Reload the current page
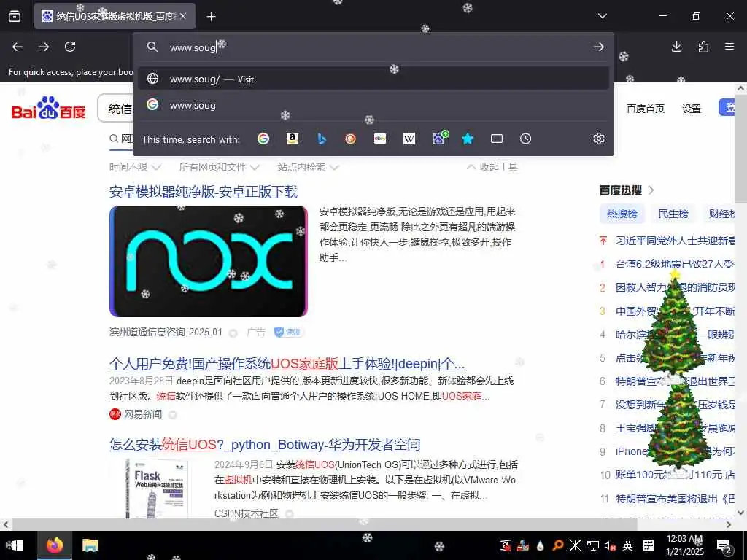The width and height of the screenshot is (747, 560). coord(70,47)
